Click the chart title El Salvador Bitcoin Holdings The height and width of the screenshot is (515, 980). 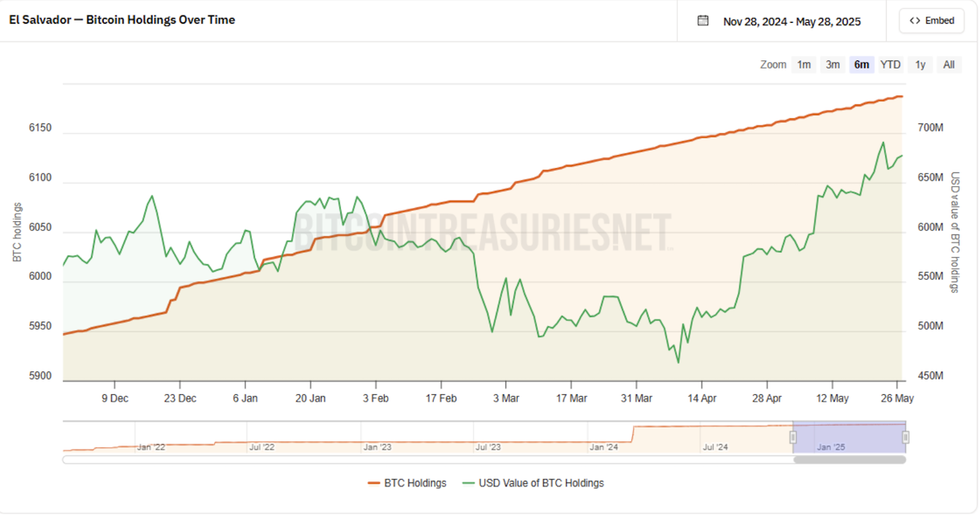[122, 20]
